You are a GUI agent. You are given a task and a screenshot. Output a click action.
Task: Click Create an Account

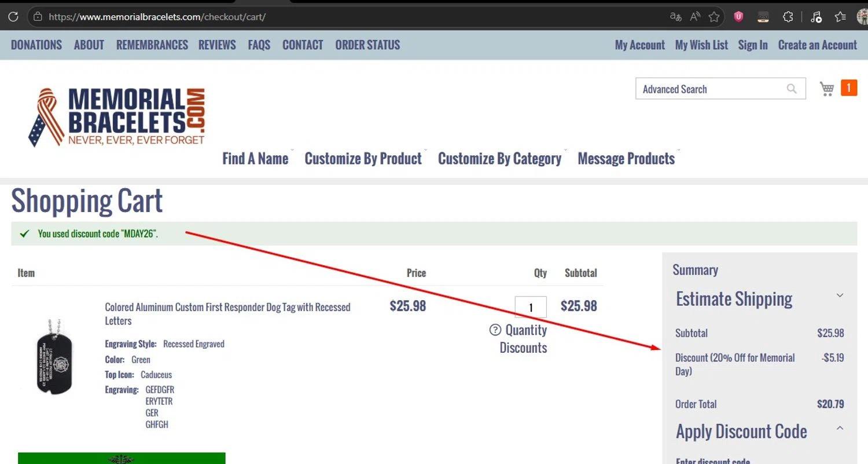[818, 45]
